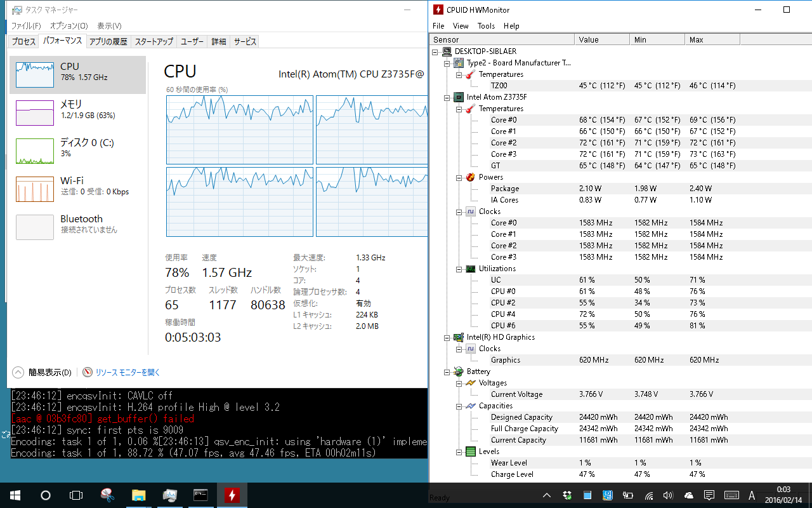Open File Explorer from taskbar
812x508 pixels.
(138, 495)
